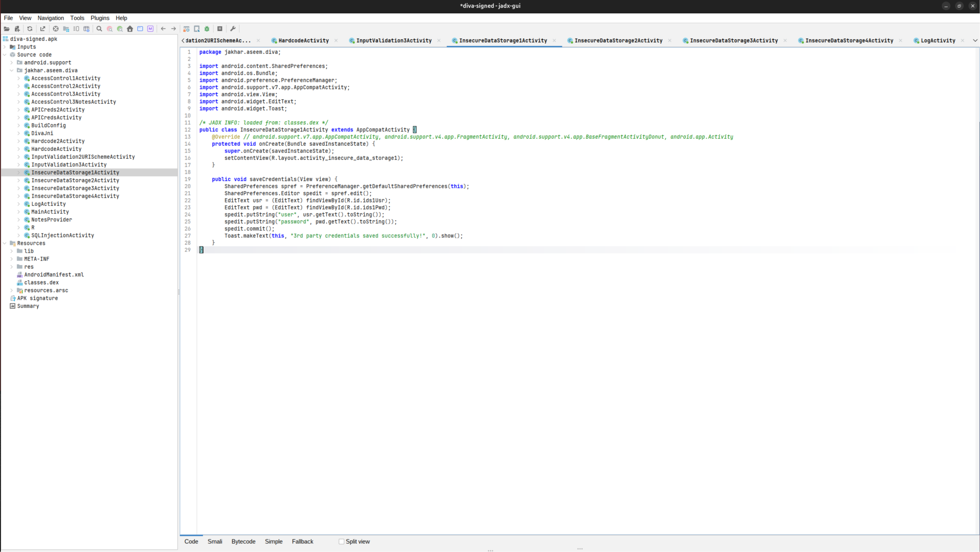Expand the android.support package

pyautogui.click(x=12, y=62)
